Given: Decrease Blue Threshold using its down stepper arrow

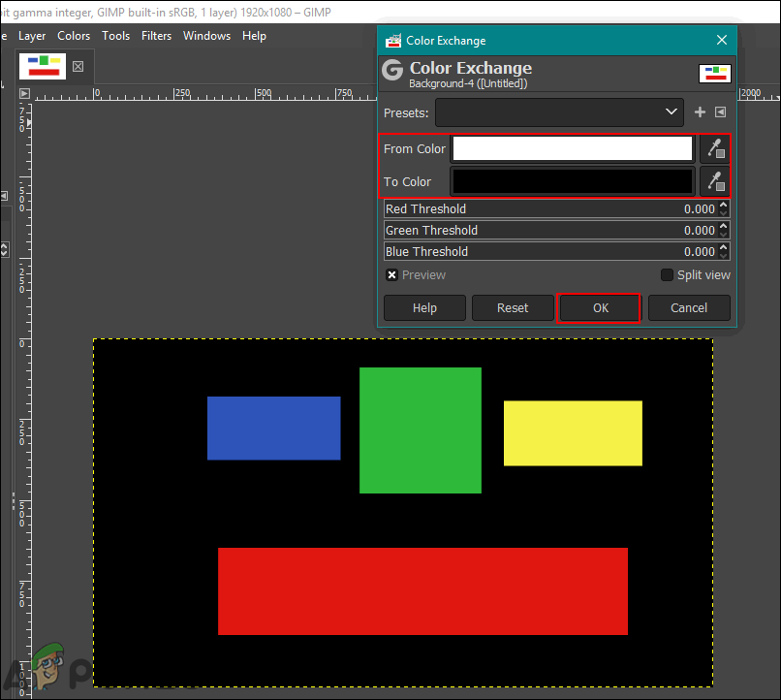Looking at the screenshot, I should 723,256.
